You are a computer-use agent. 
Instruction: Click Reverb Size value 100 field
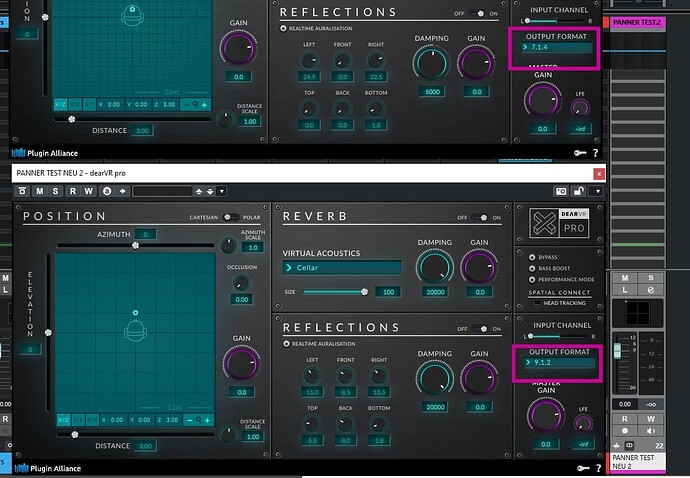388,292
